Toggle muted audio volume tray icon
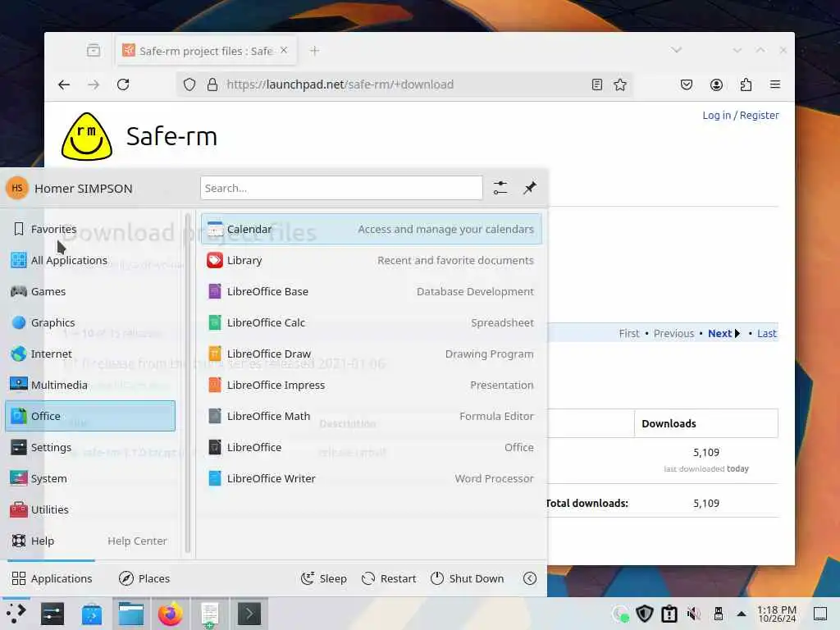Screen dimensions: 840x630 [x=694, y=614]
